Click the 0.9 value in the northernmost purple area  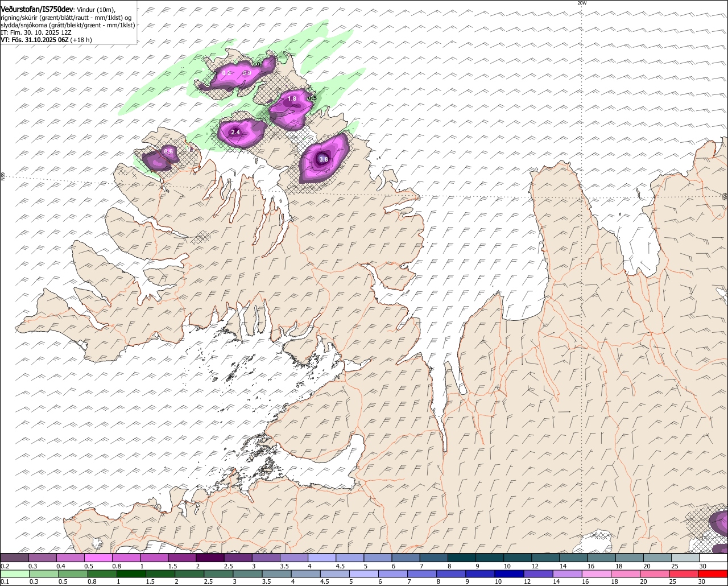247,73
